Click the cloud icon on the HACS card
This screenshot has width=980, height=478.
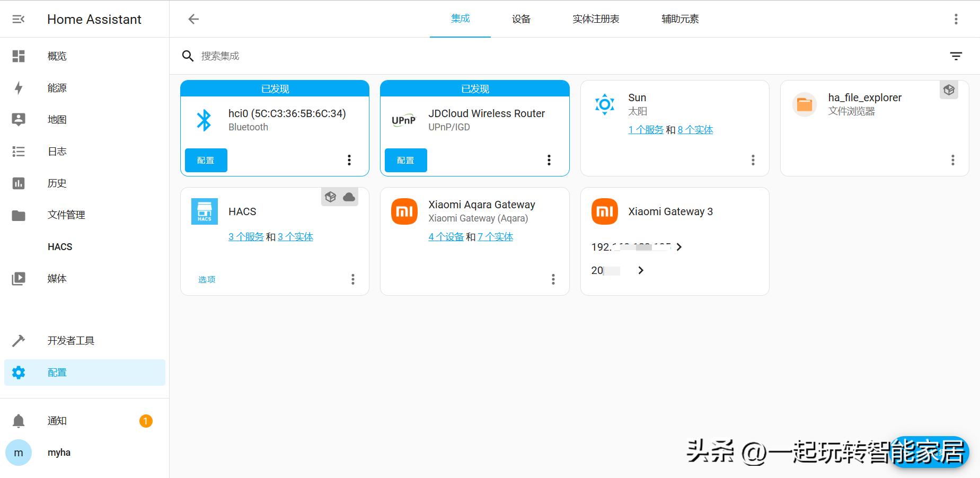(349, 197)
